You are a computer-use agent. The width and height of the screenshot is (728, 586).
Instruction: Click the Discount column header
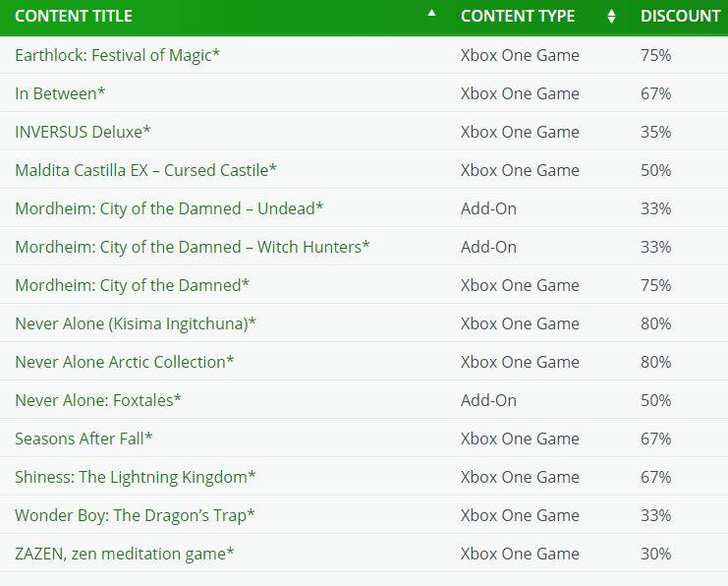click(x=680, y=17)
